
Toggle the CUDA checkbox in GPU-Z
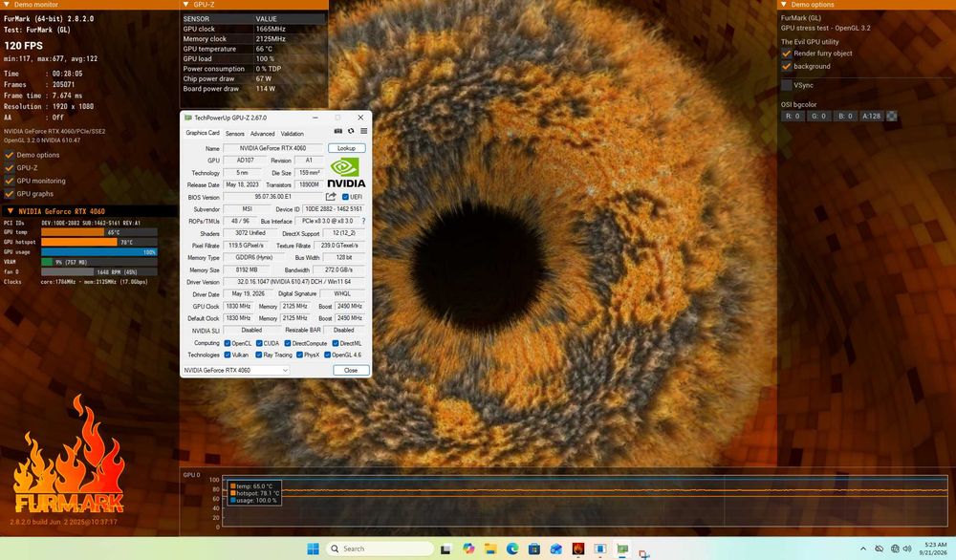click(258, 343)
